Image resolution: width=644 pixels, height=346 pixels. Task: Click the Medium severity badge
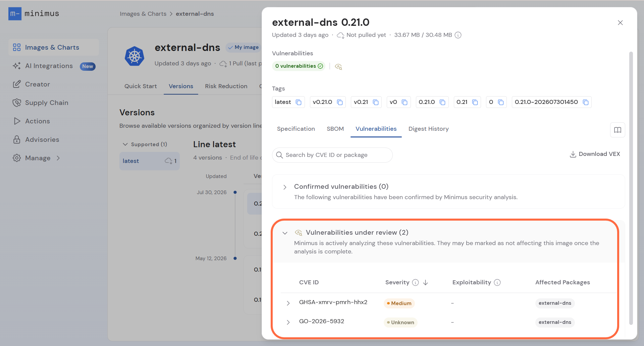click(x=399, y=303)
